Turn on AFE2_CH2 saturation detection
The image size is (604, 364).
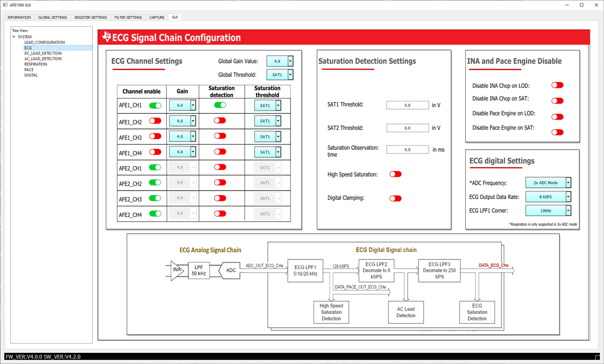(x=220, y=182)
